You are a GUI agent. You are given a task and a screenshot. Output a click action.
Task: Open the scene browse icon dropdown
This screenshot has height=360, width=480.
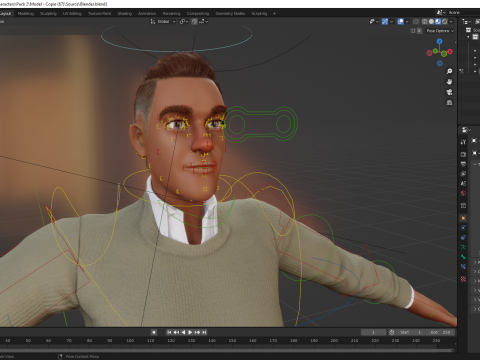[441, 12]
